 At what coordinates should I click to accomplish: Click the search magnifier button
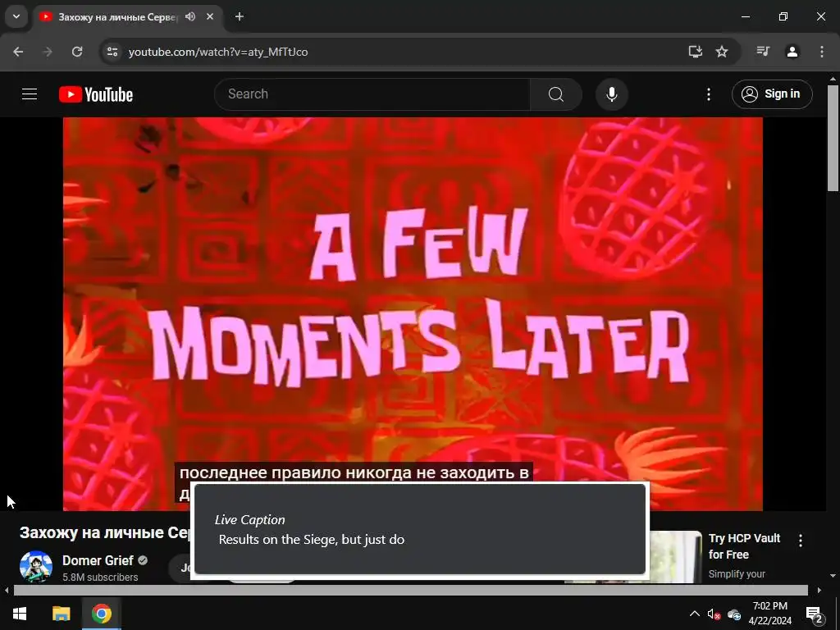(x=556, y=94)
